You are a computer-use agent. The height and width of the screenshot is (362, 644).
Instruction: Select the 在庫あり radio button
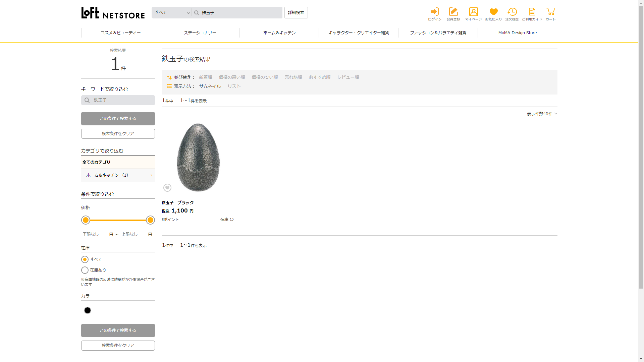click(85, 270)
